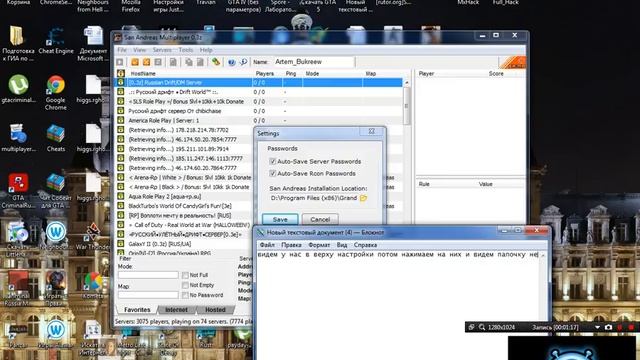Switch to the Hosted tab
640x360 pixels.
click(x=215, y=310)
